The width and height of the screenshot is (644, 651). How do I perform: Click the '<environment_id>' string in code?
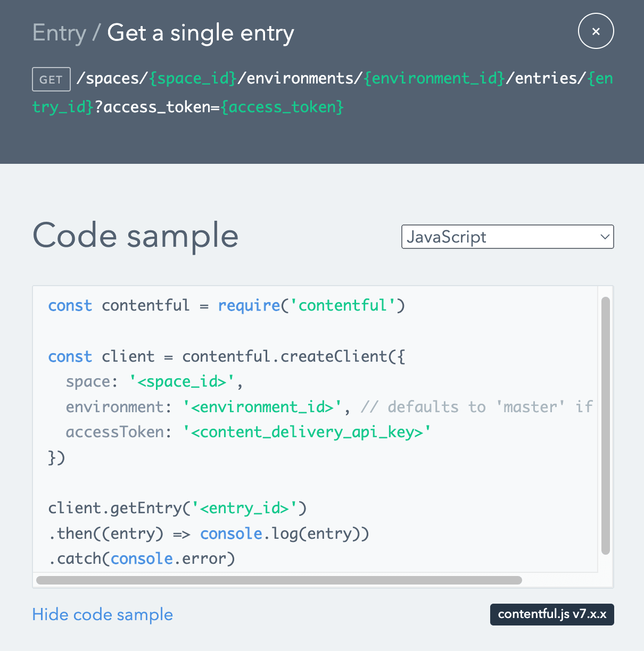[x=262, y=407]
